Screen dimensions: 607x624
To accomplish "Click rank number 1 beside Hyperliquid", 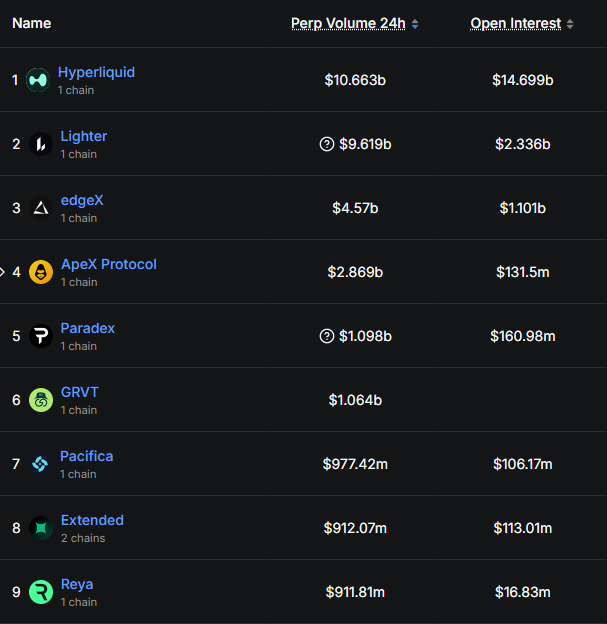I will pyautogui.click(x=15, y=80).
